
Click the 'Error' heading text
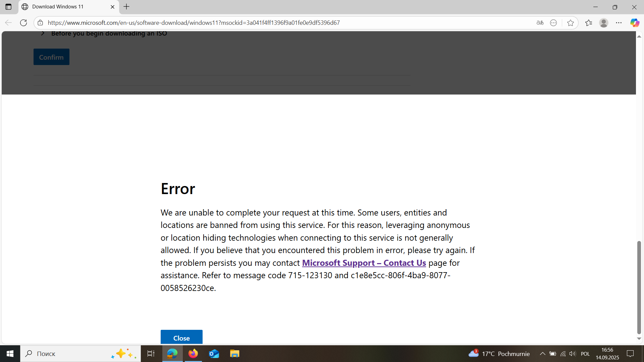[178, 189]
